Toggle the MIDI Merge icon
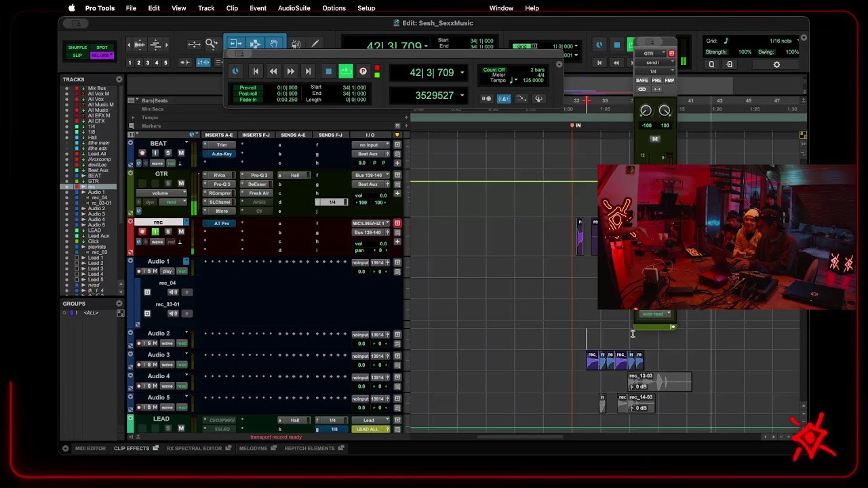This screenshot has height=488, width=868. tap(521, 99)
